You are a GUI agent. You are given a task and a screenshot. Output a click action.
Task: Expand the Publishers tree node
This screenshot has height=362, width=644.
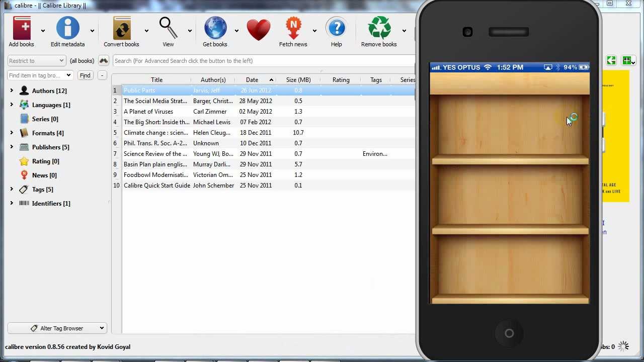pos(12,147)
